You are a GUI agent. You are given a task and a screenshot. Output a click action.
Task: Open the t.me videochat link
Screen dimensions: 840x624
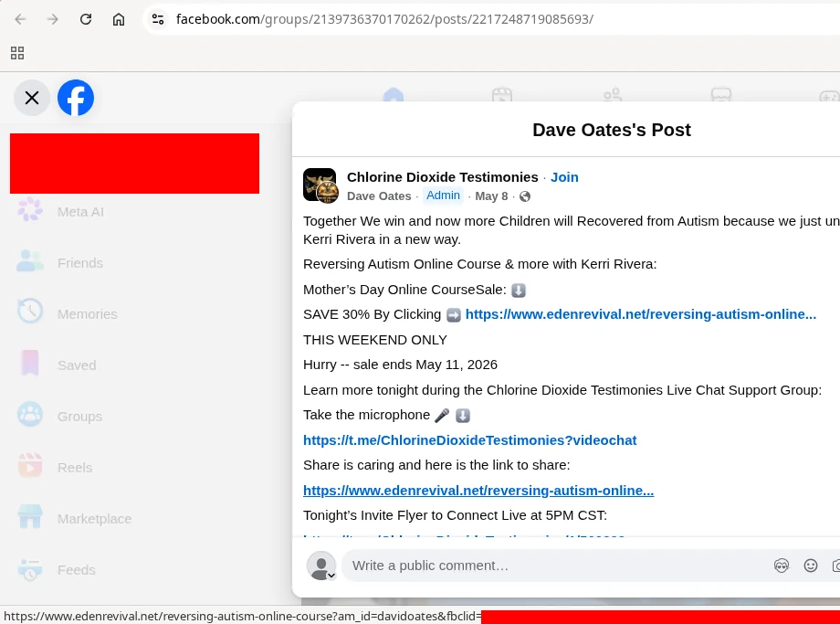470,440
